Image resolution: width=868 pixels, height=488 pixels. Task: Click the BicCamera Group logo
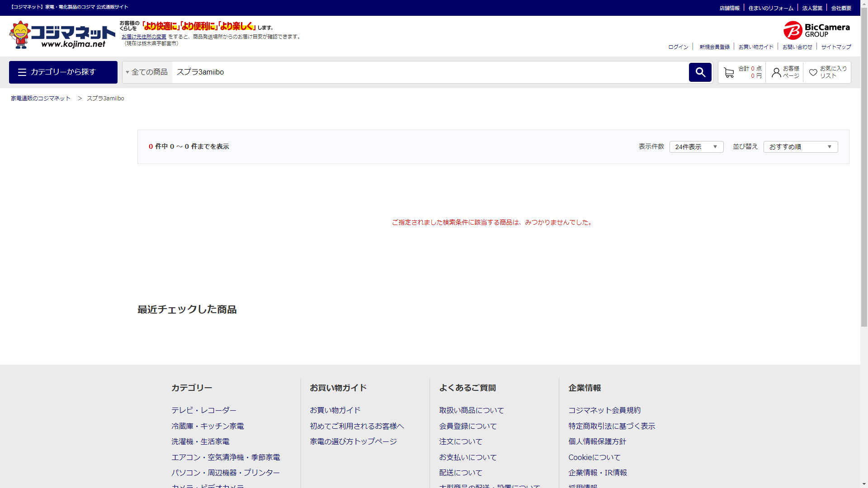816,30
